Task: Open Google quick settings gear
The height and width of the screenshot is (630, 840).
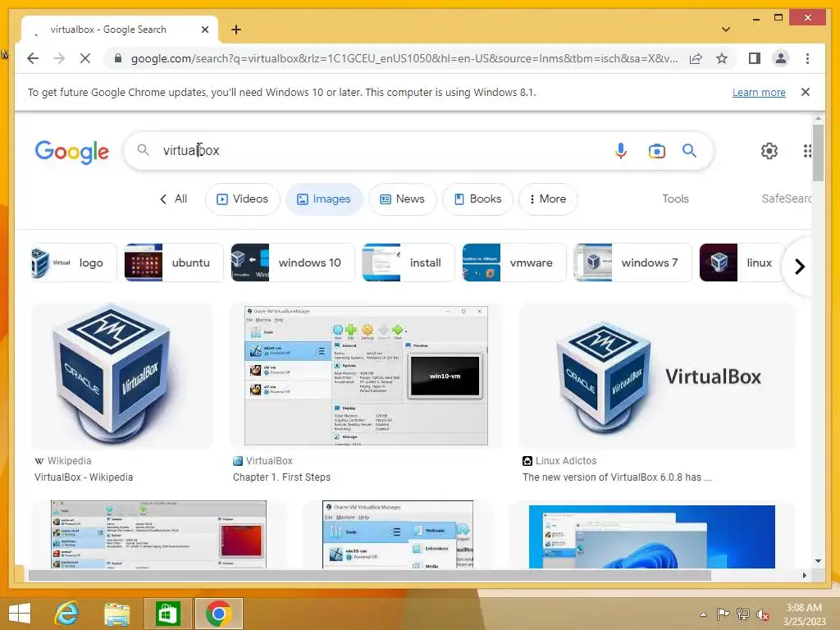Action: (769, 151)
